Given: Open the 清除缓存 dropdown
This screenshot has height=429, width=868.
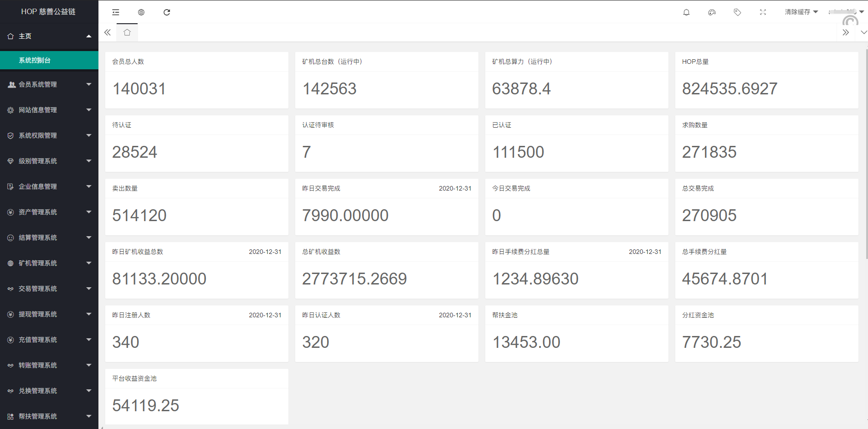Looking at the screenshot, I should click(x=801, y=12).
